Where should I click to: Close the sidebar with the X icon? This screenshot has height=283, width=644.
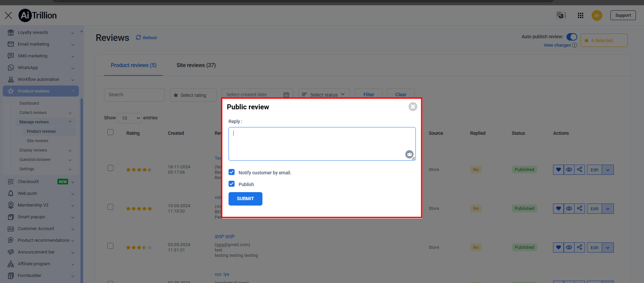click(8, 15)
